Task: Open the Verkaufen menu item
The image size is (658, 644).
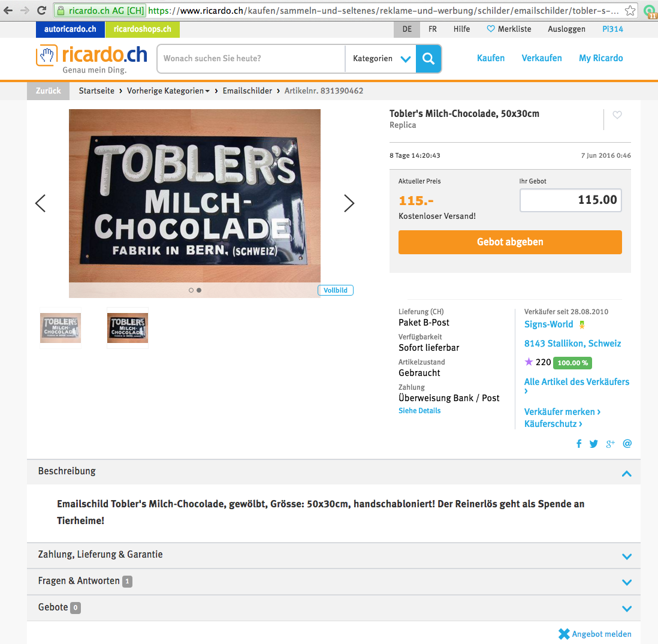Action: (x=541, y=58)
